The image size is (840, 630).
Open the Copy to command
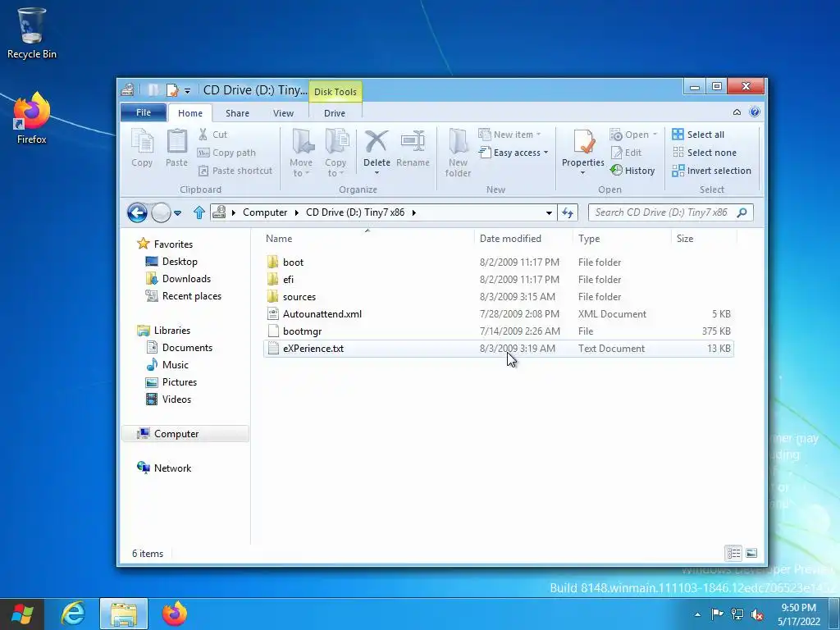point(336,153)
